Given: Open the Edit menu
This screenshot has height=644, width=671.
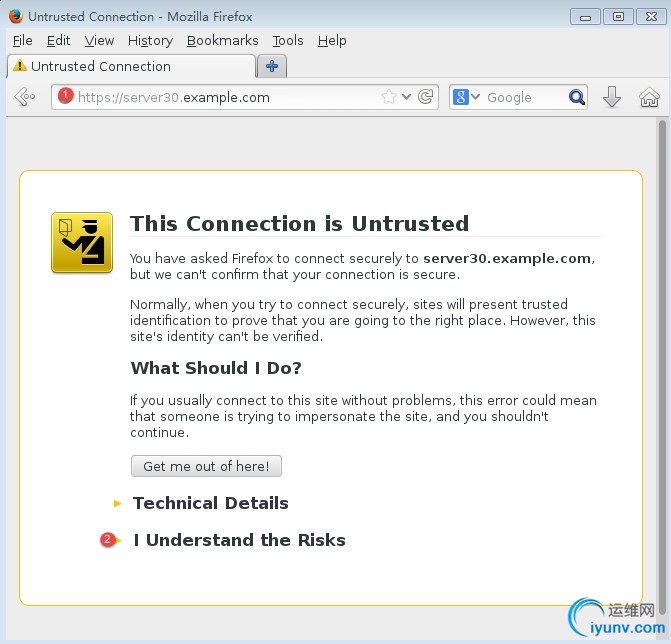Looking at the screenshot, I should 58,41.
